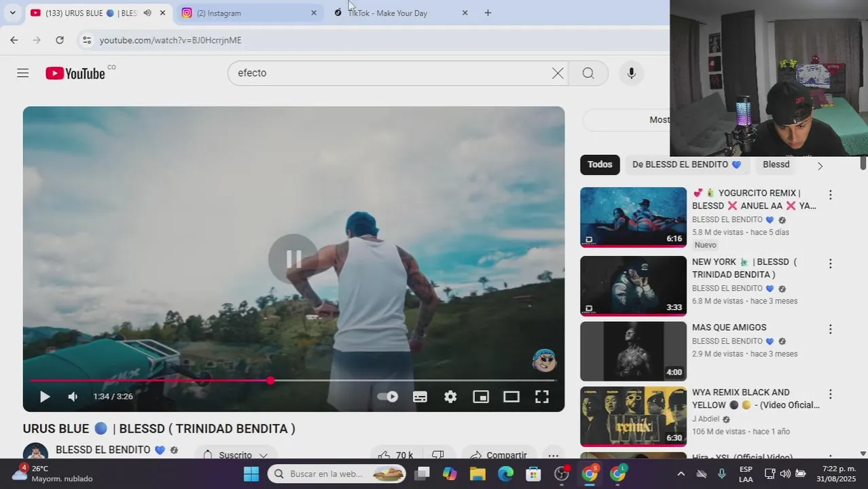Open the YouTube hamburger guide menu
868x489 pixels.
click(22, 73)
